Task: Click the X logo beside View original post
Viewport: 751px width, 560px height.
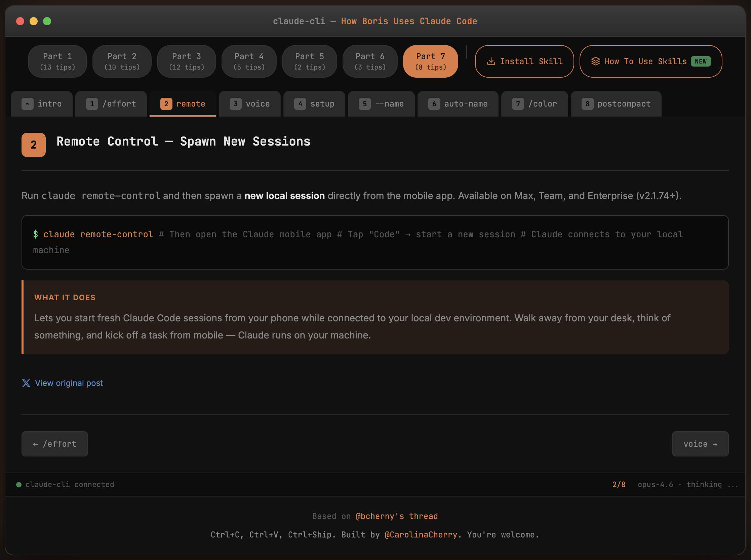Action: tap(26, 383)
